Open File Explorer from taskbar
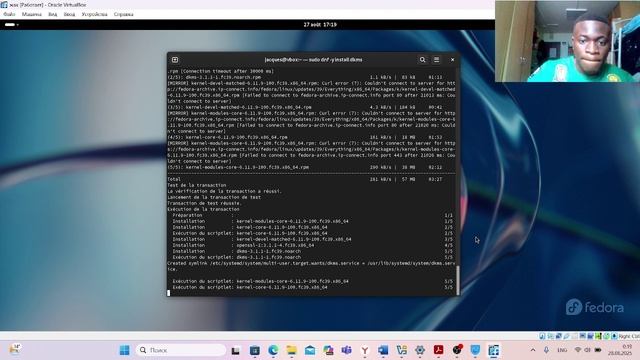This screenshot has width=640, height=360. 291,350
